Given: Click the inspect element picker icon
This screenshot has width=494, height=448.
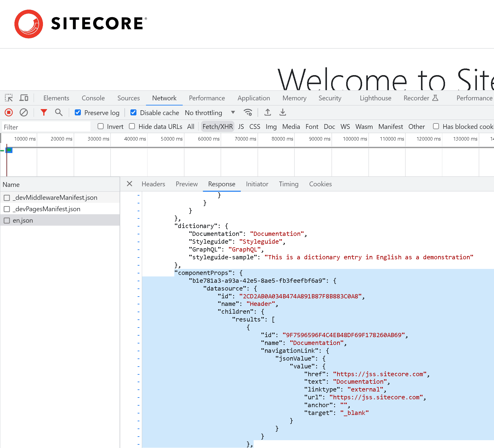Looking at the screenshot, I should coord(9,98).
